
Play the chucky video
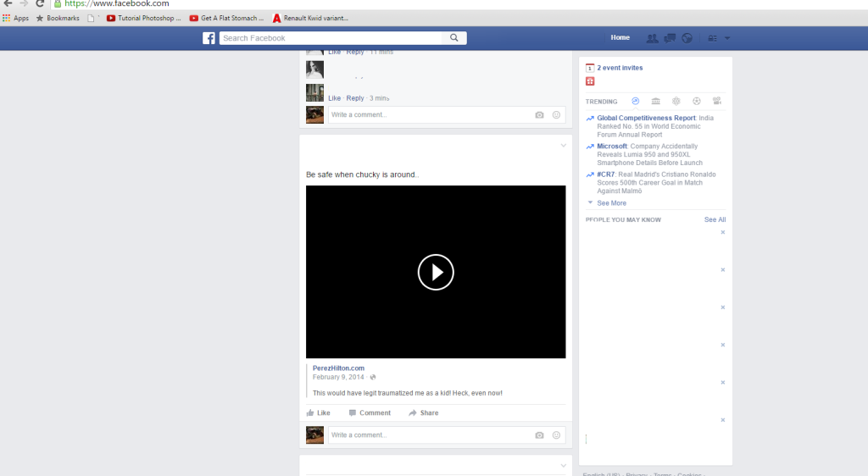tap(436, 272)
